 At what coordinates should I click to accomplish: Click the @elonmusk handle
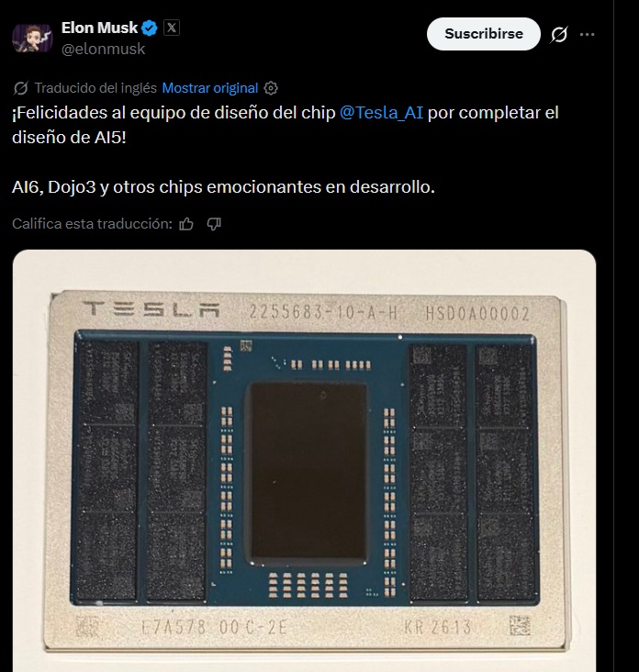click(102, 49)
